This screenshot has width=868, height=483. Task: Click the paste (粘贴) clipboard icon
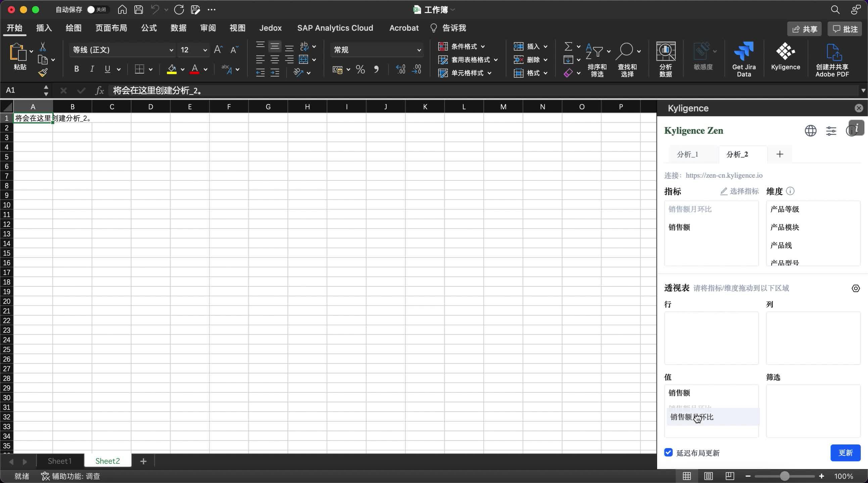coord(17,53)
